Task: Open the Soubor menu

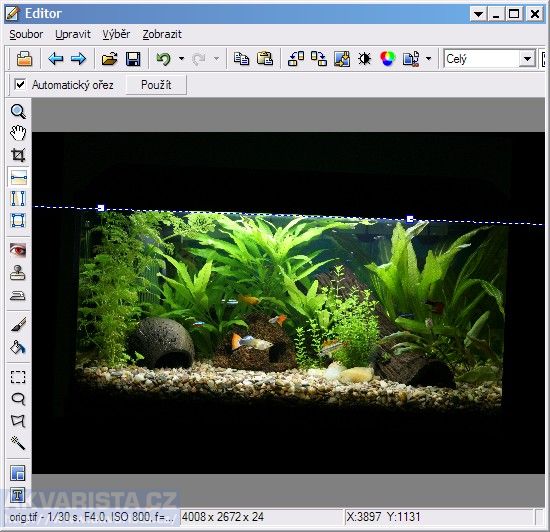Action: (26, 34)
